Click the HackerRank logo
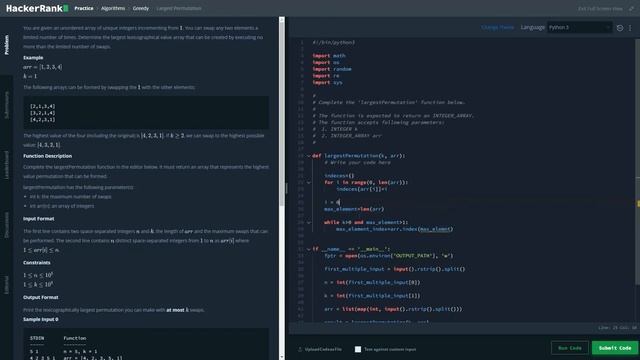The image size is (640, 360). (x=37, y=8)
